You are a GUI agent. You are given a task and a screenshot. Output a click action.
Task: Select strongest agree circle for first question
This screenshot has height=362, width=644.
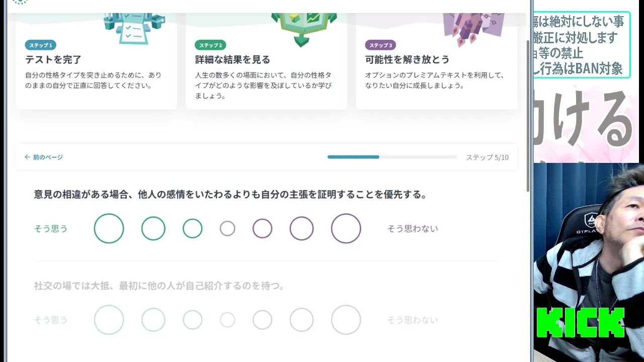coord(109,229)
